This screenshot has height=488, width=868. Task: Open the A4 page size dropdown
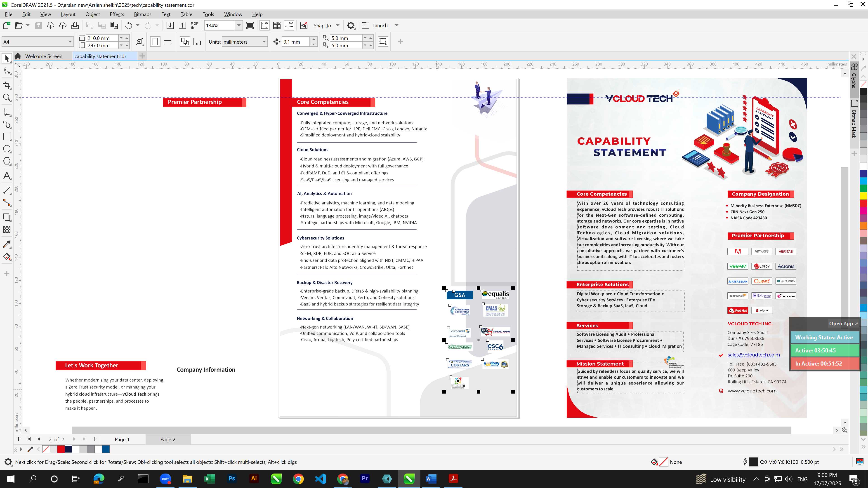click(70, 42)
